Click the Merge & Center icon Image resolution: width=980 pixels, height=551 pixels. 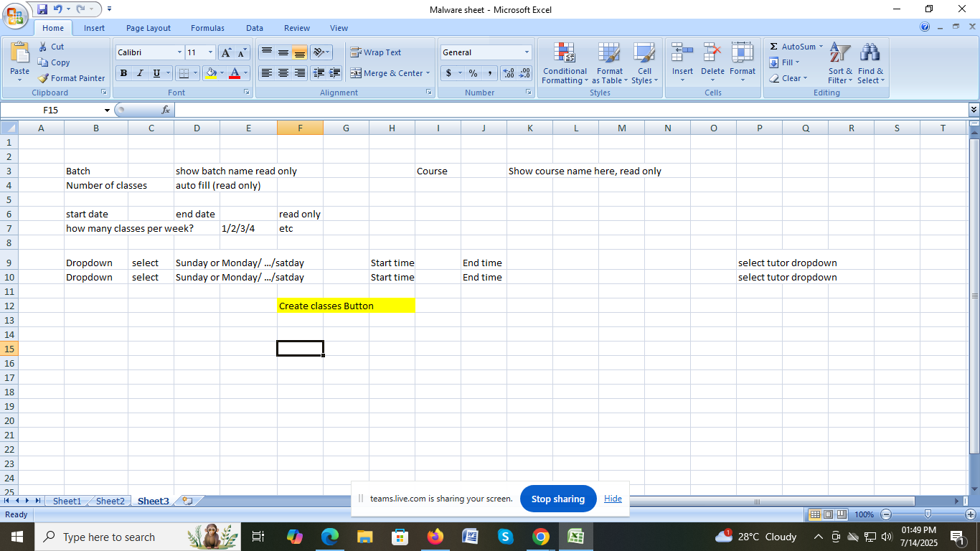click(x=356, y=73)
